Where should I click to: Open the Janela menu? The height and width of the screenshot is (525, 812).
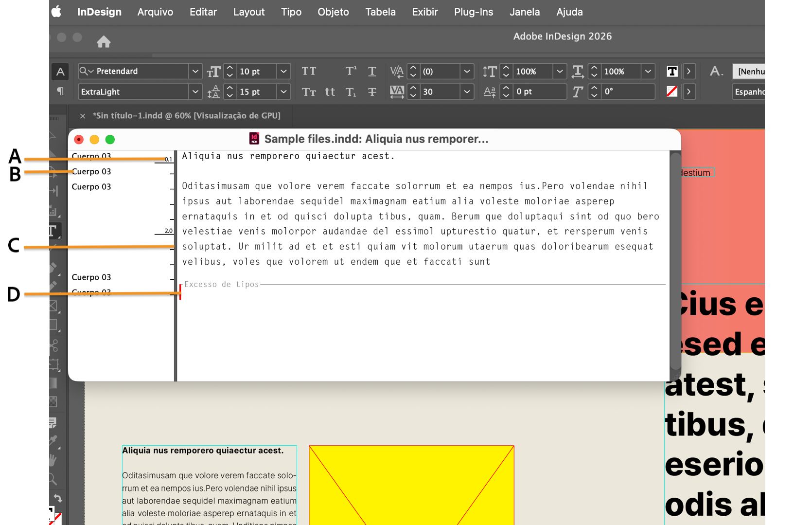tap(525, 12)
